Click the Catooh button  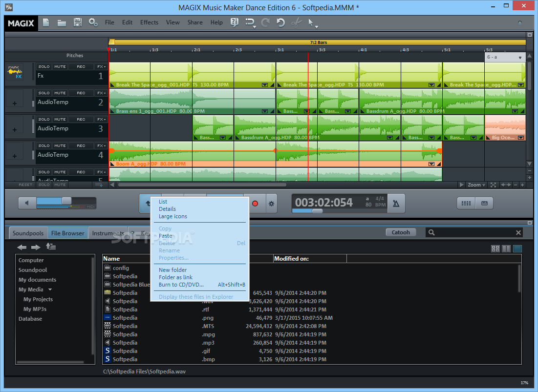click(x=401, y=232)
